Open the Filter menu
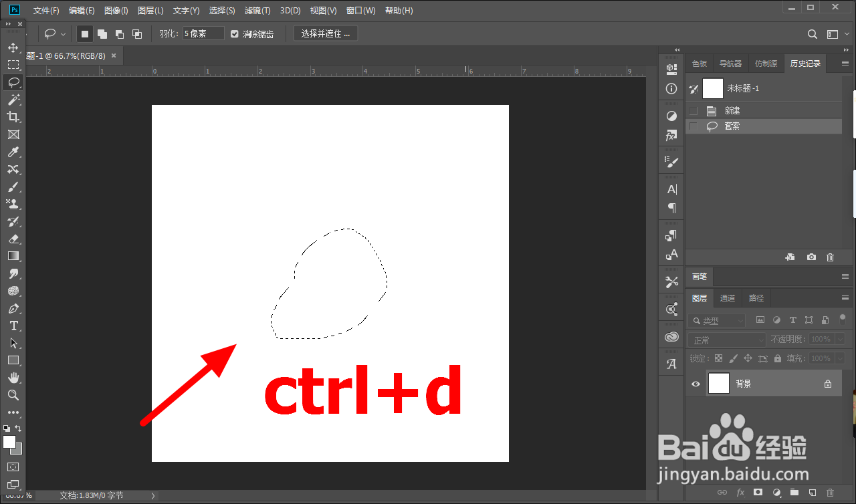 [257, 11]
